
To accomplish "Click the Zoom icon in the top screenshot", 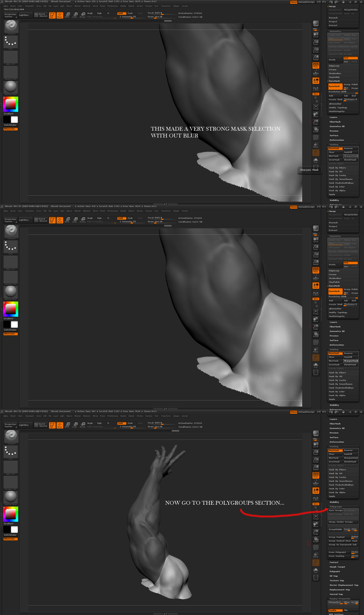I will pyautogui.click(x=316, y=43).
